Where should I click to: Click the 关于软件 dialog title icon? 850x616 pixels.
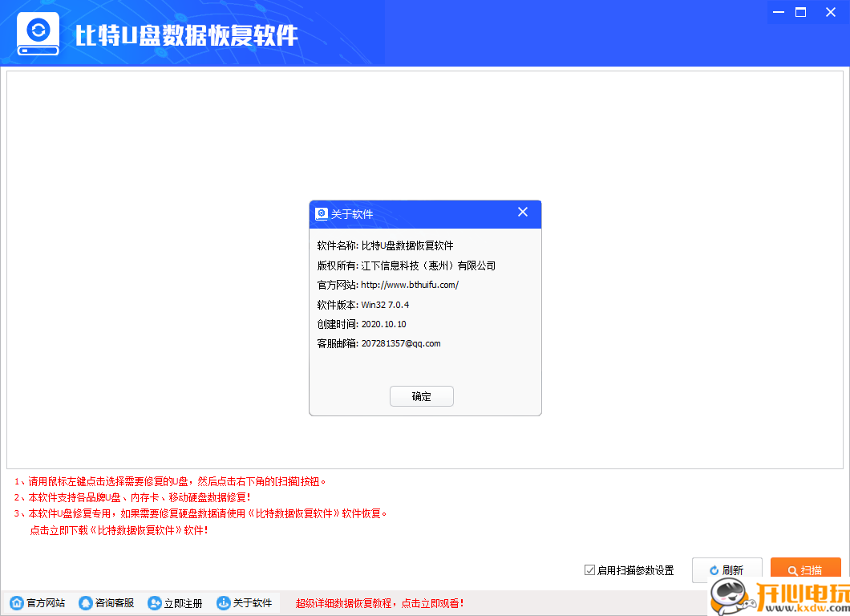tap(322, 214)
